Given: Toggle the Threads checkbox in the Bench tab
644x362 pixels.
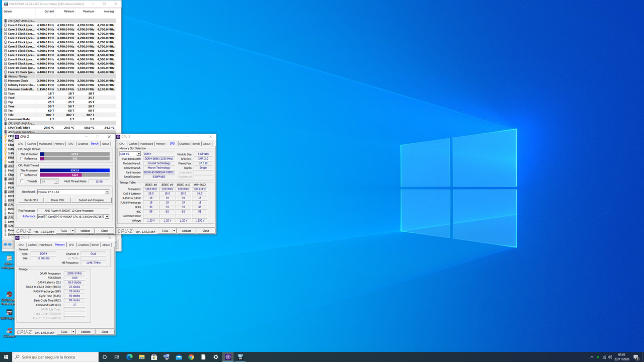Looking at the screenshot, I should (x=21, y=181).
